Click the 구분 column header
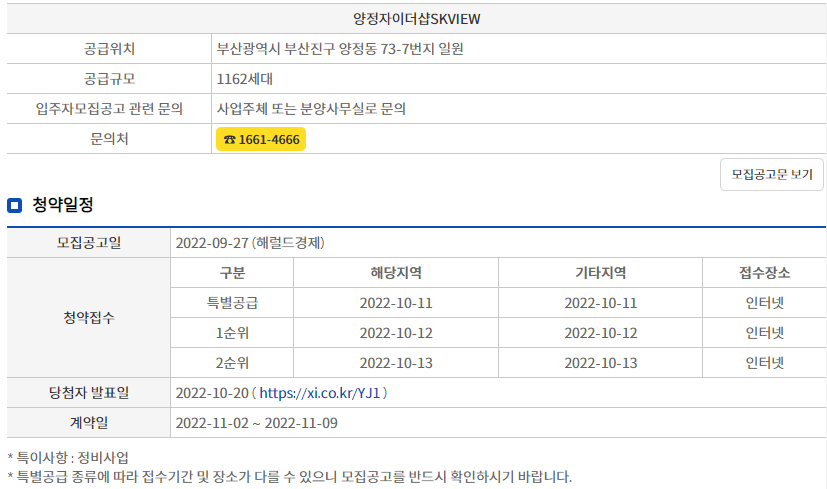The width and height of the screenshot is (827, 489). point(232,273)
